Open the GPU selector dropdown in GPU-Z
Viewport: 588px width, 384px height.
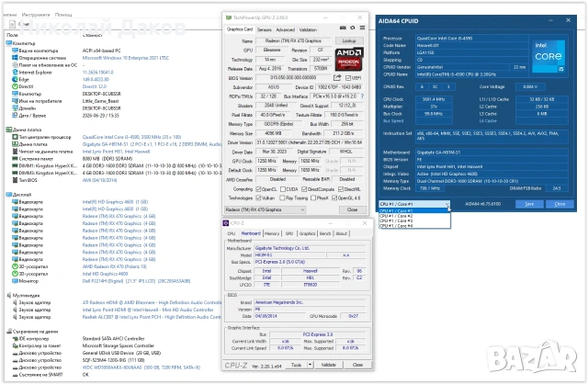tap(266, 209)
